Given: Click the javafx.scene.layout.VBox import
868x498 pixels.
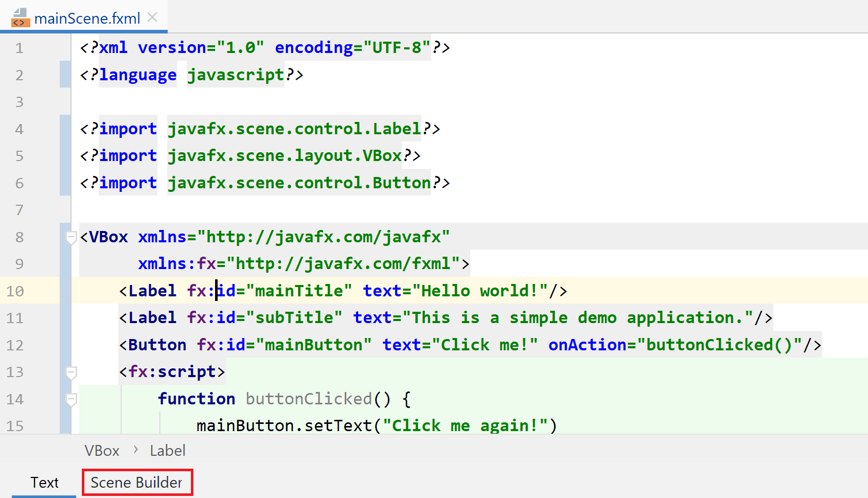Looking at the screenshot, I should coord(285,156).
